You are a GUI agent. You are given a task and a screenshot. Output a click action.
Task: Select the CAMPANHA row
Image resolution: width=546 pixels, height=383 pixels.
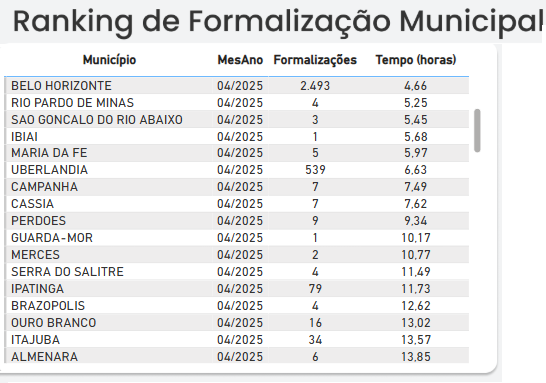coord(237,187)
